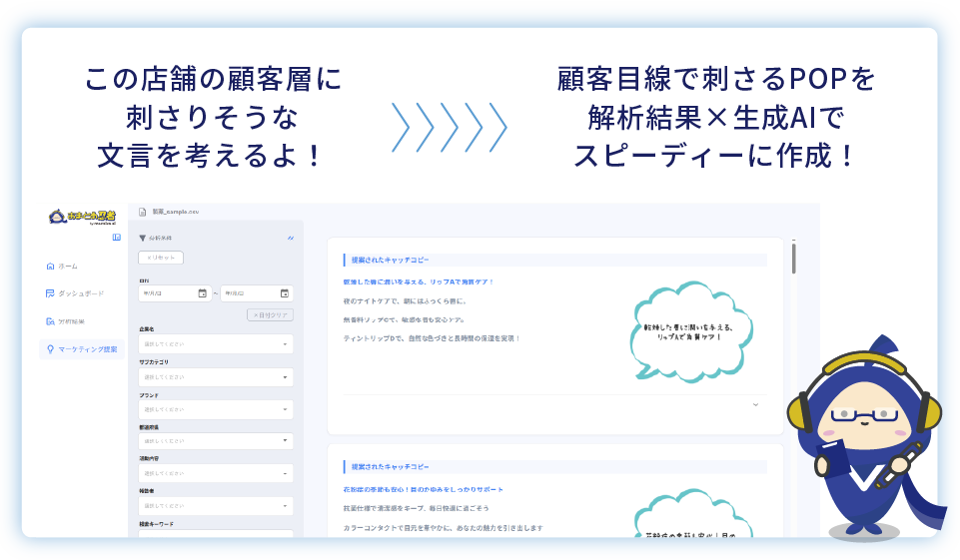
Task: Click the おまとめ忍者 logo
Action: point(82,217)
